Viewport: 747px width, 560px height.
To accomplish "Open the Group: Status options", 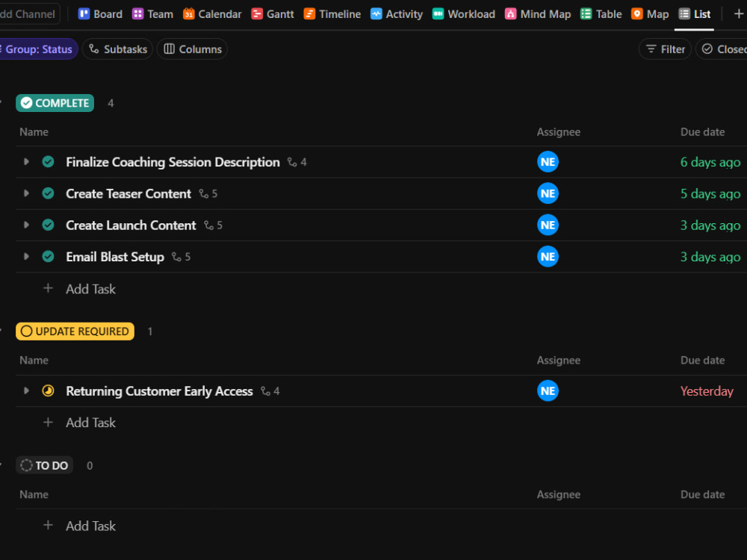I will [38, 49].
